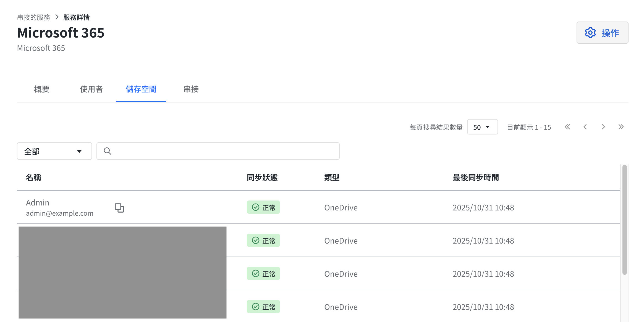Open the 串接 tab
Image resolution: width=644 pixels, height=322 pixels.
pos(191,89)
